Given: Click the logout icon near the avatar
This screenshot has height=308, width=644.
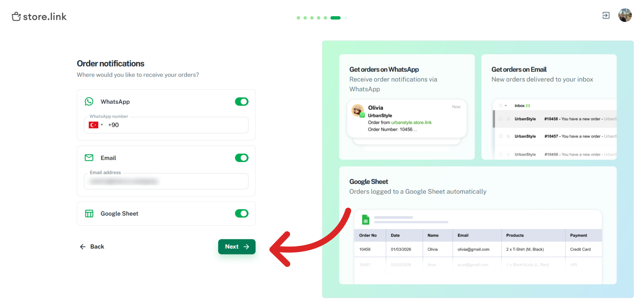Looking at the screenshot, I should 606,16.
